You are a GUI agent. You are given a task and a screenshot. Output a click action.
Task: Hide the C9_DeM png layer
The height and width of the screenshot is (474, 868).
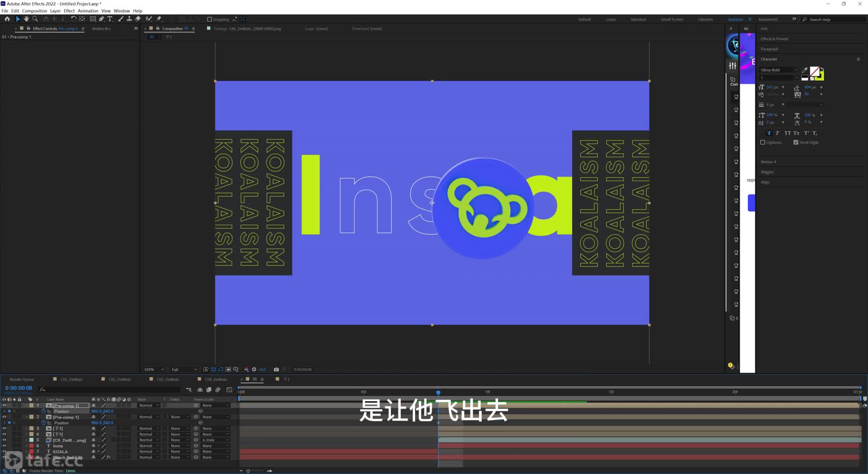[4, 440]
